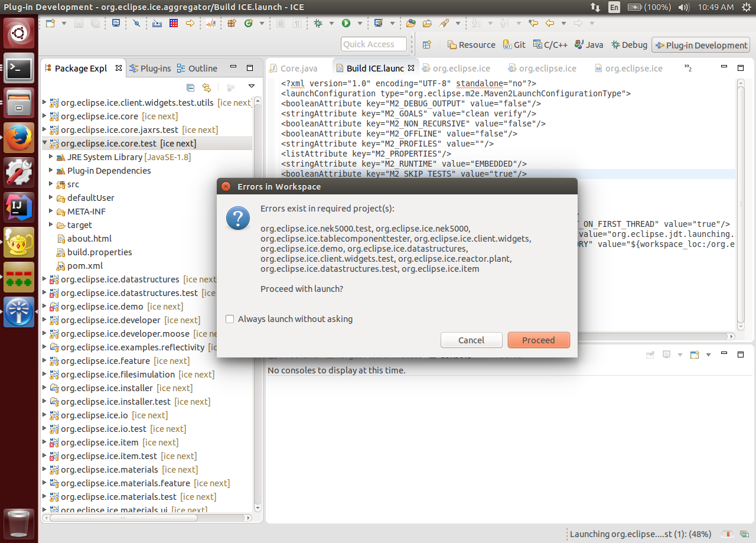
Task: Select the Plug-in Development perspective button
Action: (700, 45)
